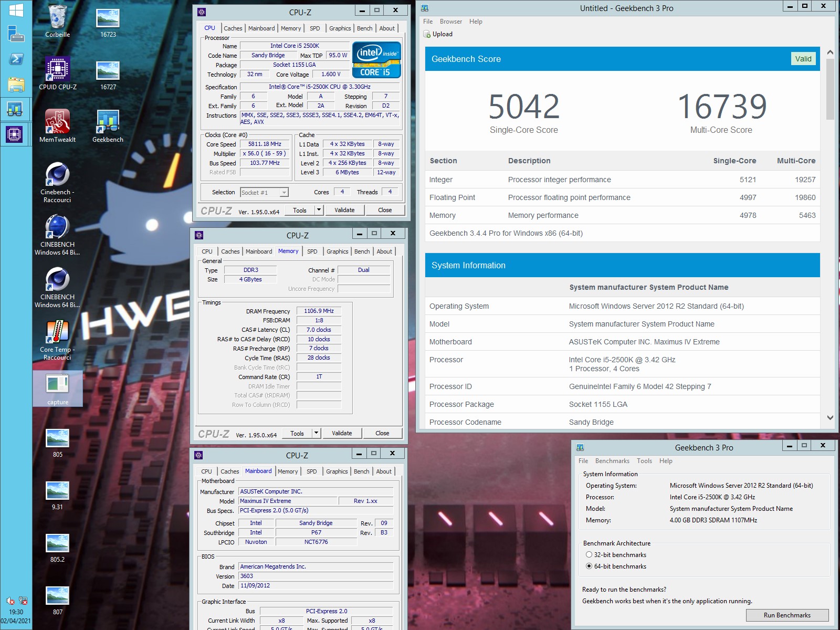Viewport: 840px width, 630px height.
Task: Open the Tools menu in Geekbench 3 Pro
Action: click(x=644, y=461)
